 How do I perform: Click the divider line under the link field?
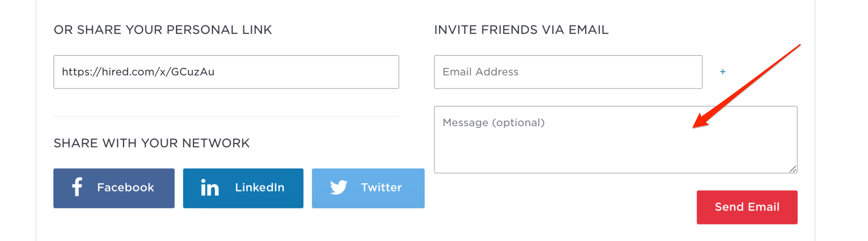tap(226, 116)
